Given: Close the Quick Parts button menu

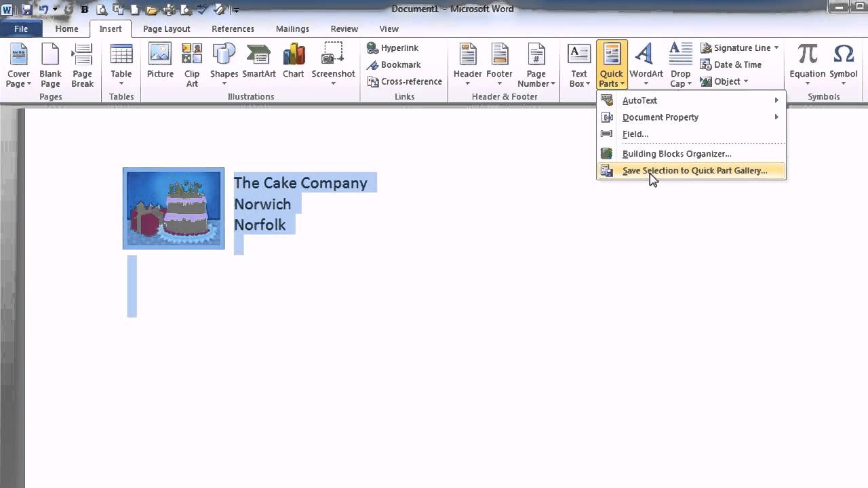Looking at the screenshot, I should click(x=611, y=65).
